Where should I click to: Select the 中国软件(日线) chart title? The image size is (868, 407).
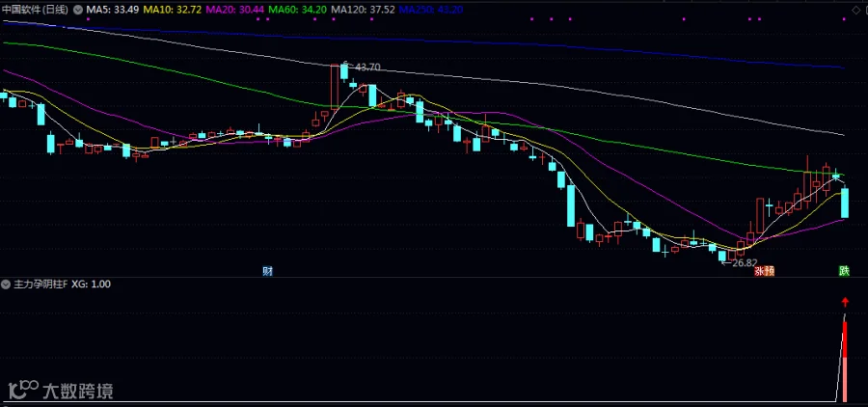(x=36, y=10)
